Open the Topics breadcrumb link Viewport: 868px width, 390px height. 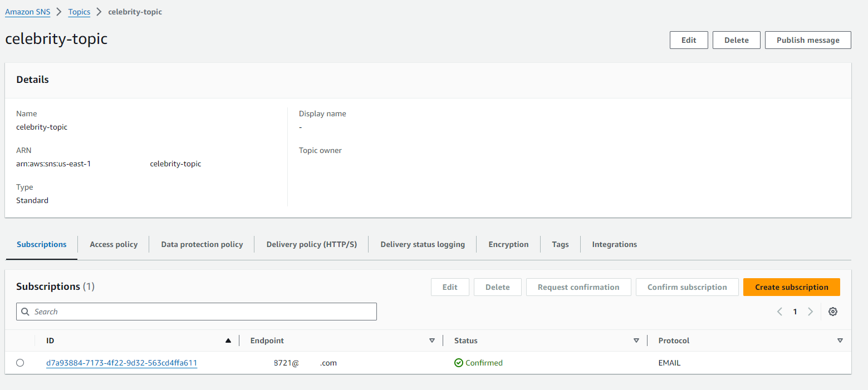[x=79, y=12]
